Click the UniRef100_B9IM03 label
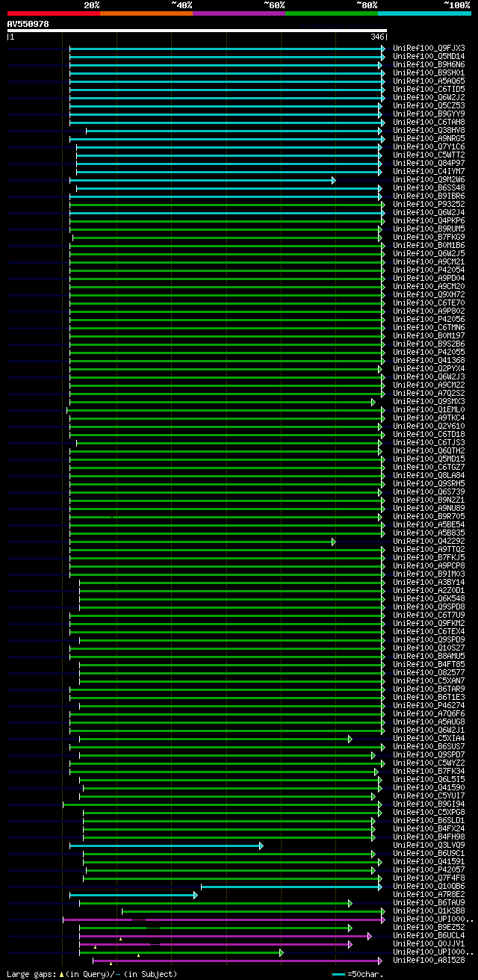This screenshot has height=980, width=478. pos(429,574)
